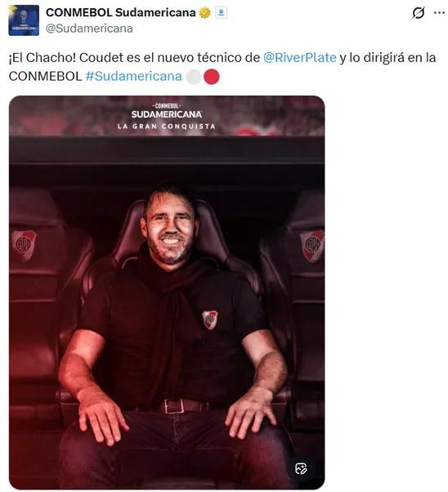
Task: Click the River Plate crest on the shirt
Action: click(x=210, y=320)
